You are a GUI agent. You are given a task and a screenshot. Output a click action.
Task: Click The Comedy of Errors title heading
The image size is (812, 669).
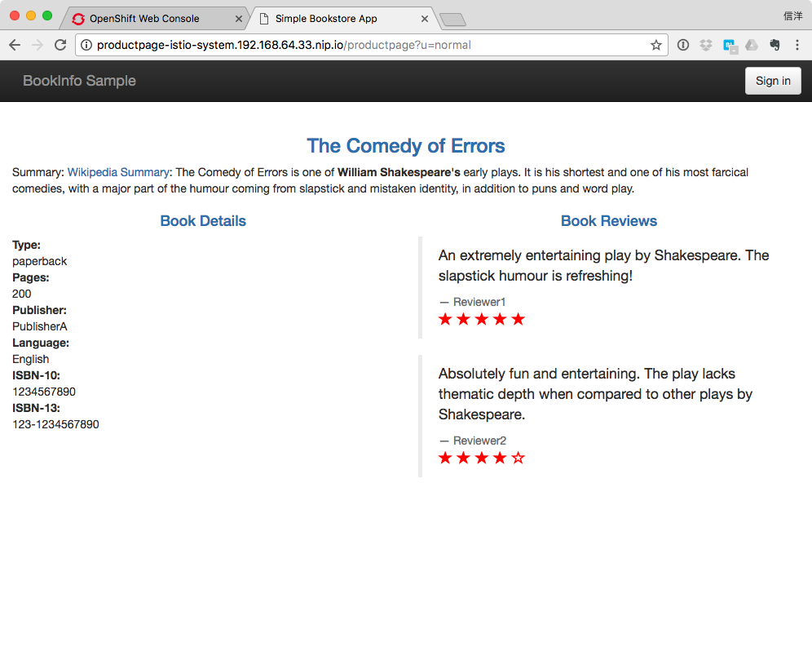click(x=405, y=145)
